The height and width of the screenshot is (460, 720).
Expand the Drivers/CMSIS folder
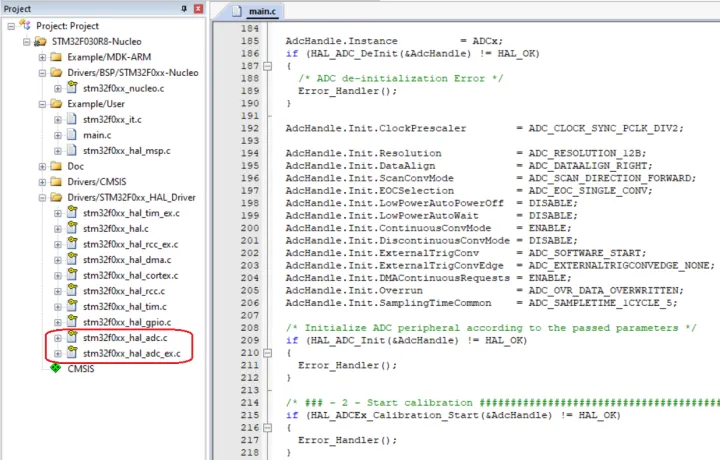click(x=42, y=182)
